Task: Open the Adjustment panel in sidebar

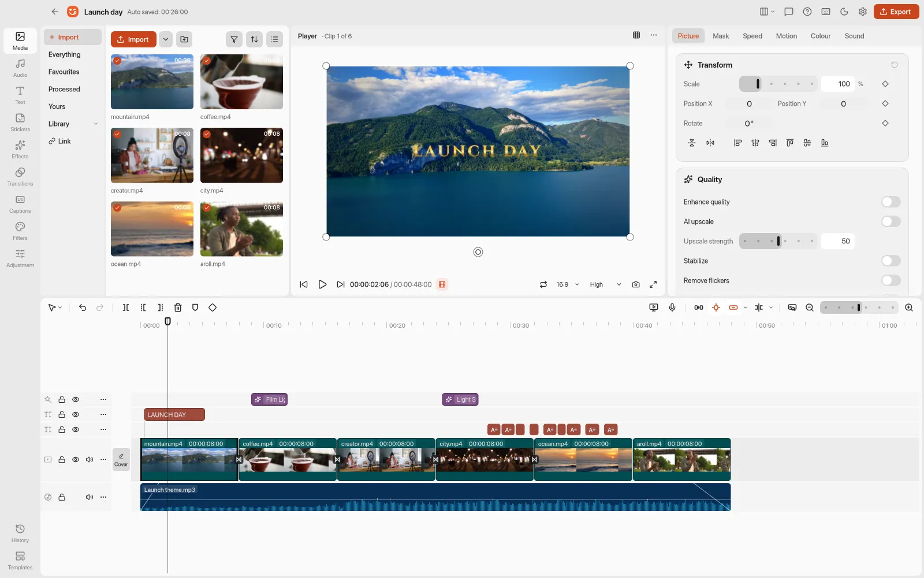Action: click(20, 258)
